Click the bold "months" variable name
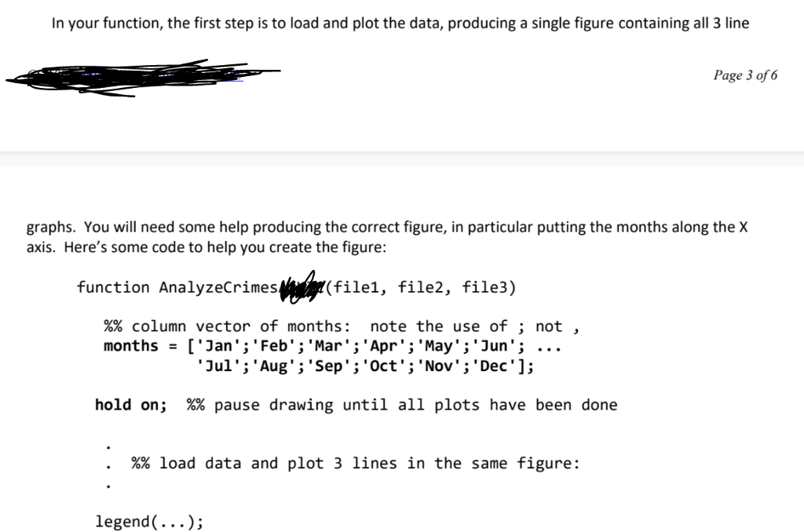Screen dimensions: 804x532 tap(131, 346)
